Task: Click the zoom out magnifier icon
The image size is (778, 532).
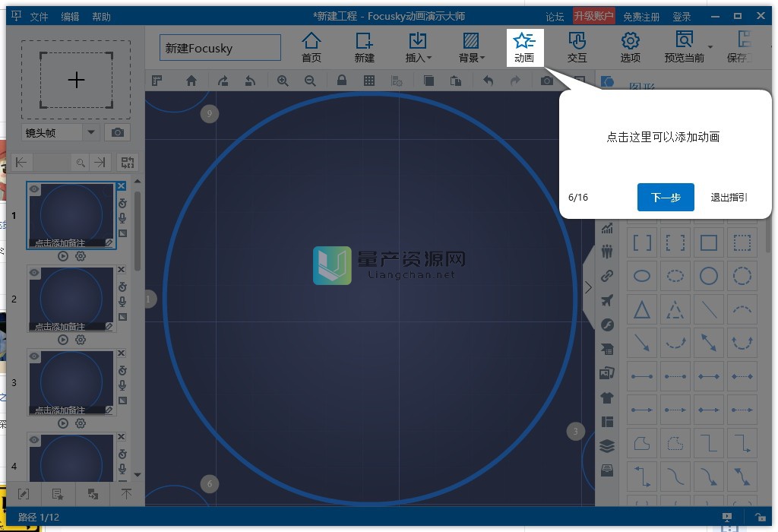Action: point(310,81)
